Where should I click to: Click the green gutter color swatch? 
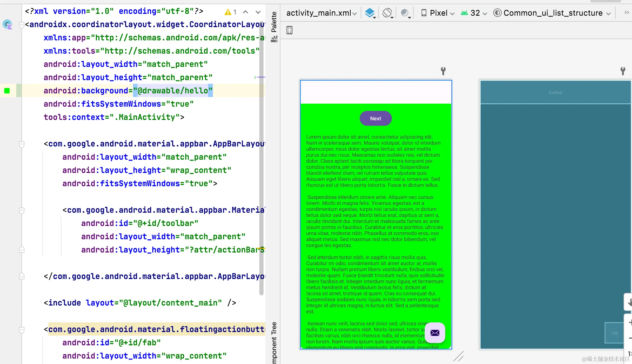7,91
